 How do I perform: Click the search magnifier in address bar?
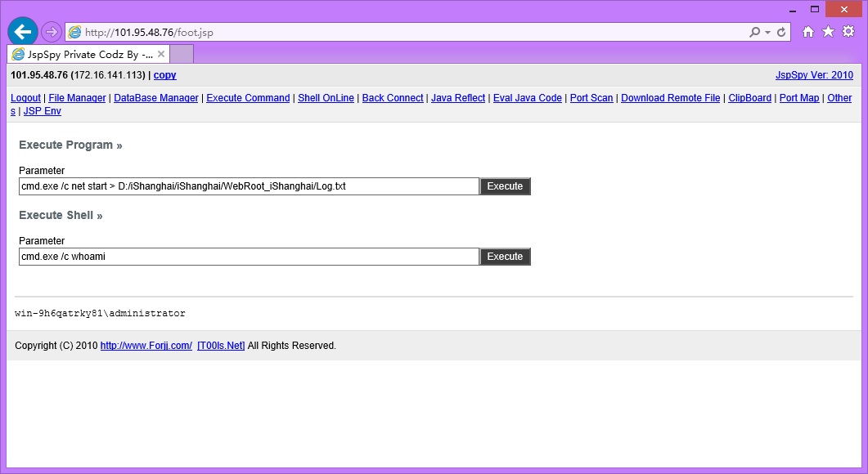[754, 32]
